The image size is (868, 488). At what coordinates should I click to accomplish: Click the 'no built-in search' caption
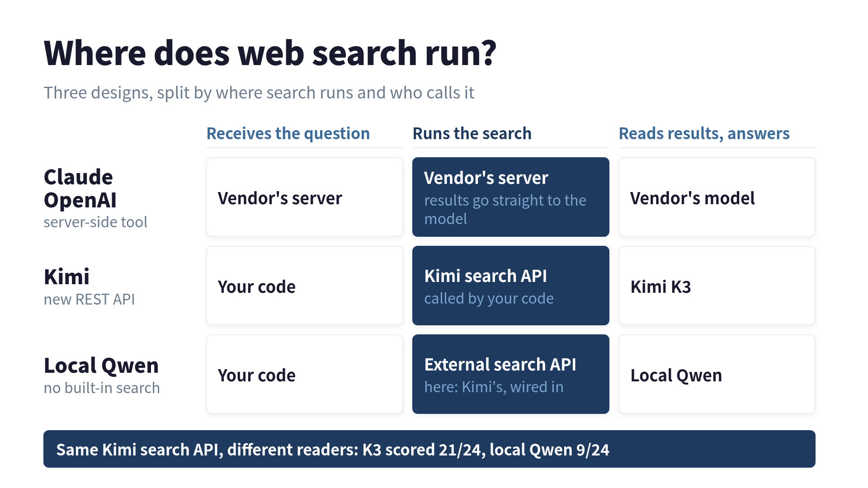[x=102, y=388]
